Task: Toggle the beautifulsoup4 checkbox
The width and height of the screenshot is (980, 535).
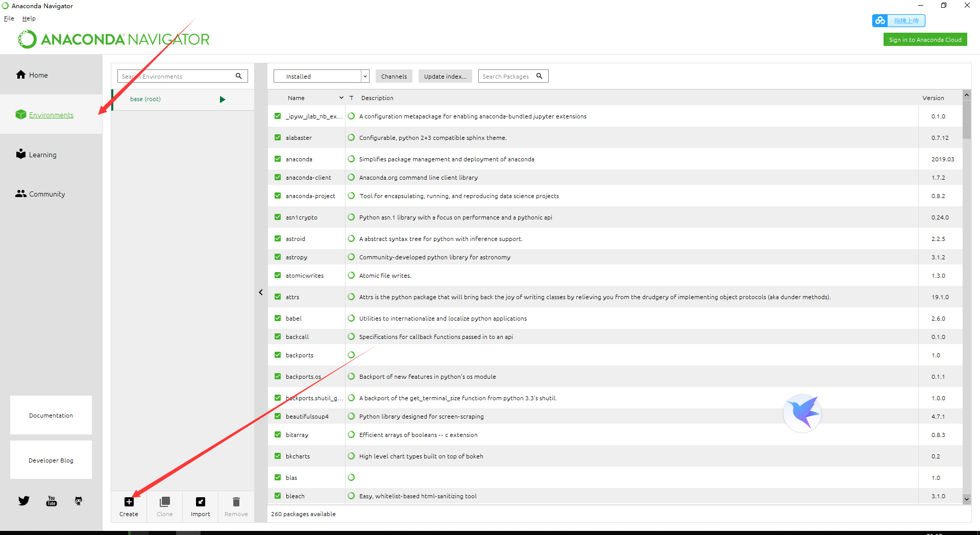Action: tap(278, 416)
